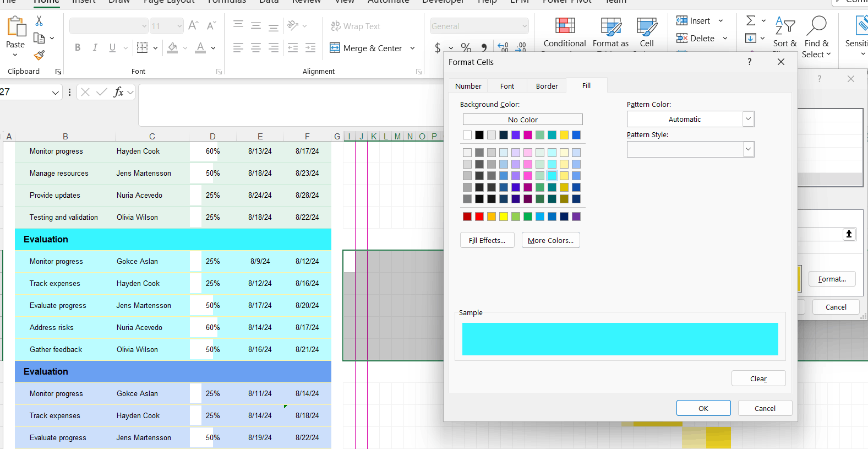Click Cancel in Format Cells dialog
Image resolution: width=868 pixels, height=449 pixels.
[x=765, y=408]
